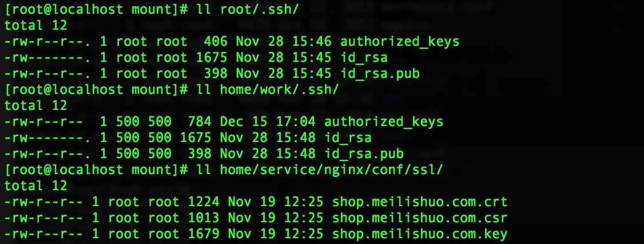Click the 784-byte authorized_keys in home/work/.ssh
The image size is (644, 244).
point(384,122)
